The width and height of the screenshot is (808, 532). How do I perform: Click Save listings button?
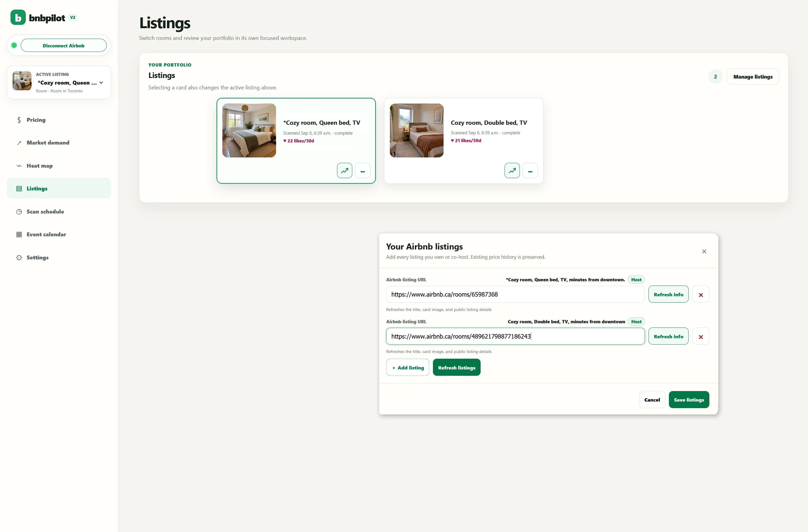pyautogui.click(x=689, y=399)
